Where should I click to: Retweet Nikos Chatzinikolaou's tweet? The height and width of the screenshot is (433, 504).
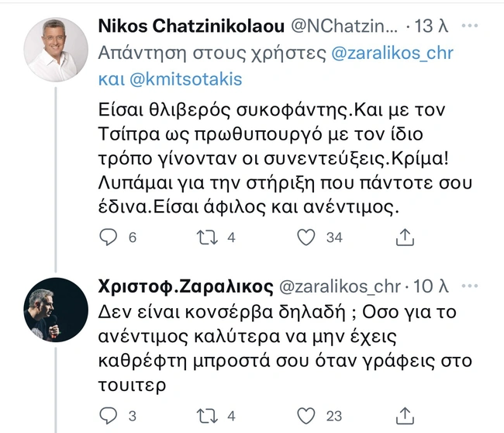click(206, 237)
